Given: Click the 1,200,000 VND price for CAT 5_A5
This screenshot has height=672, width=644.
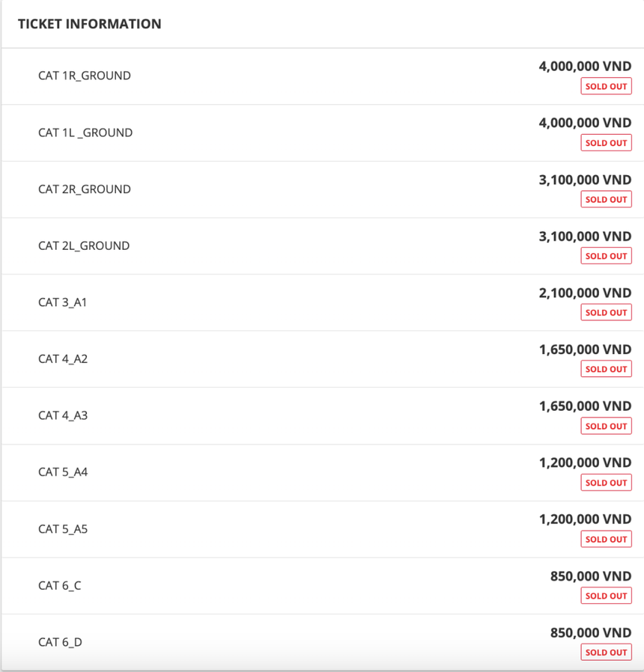Looking at the screenshot, I should (585, 519).
